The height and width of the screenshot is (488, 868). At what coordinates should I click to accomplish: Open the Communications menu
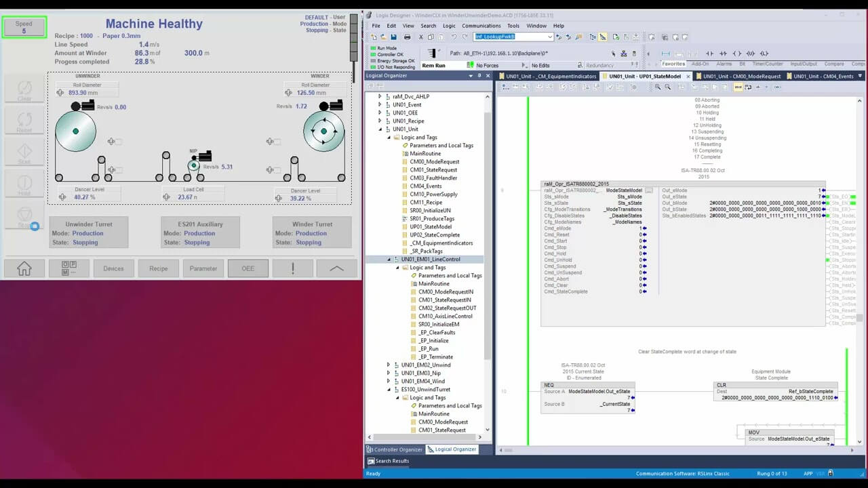click(481, 26)
